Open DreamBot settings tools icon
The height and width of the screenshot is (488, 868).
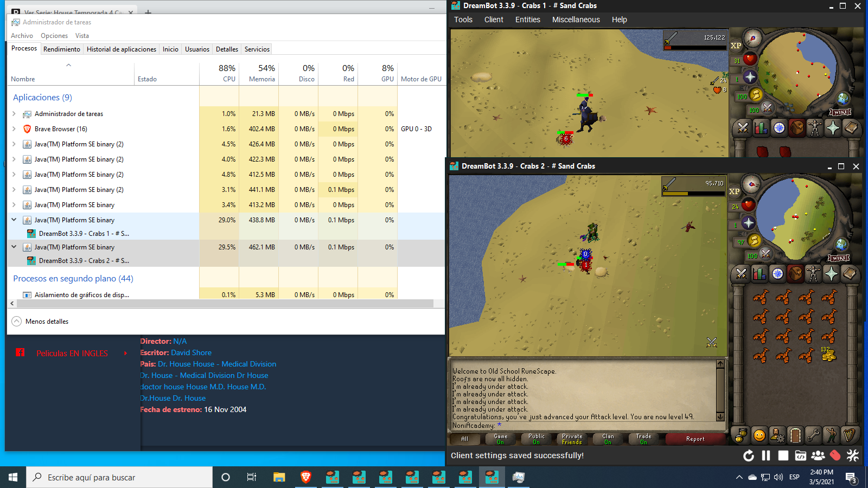pos(853,455)
